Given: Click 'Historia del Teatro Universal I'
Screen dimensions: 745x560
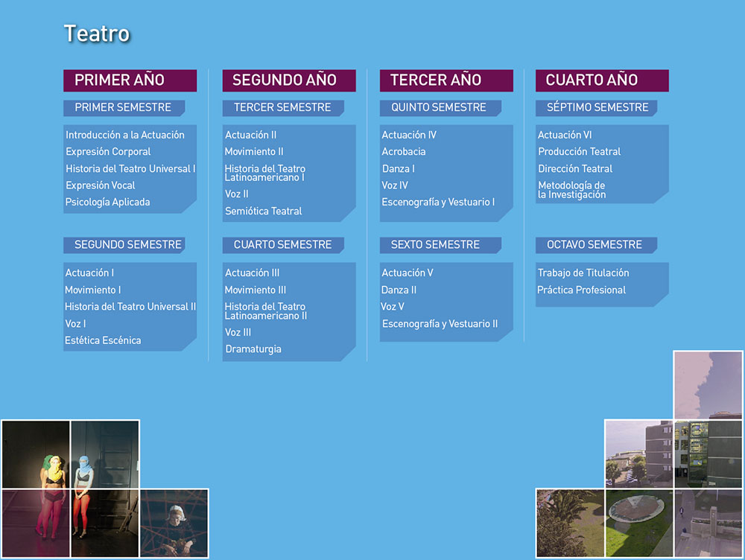Looking at the screenshot, I should (130, 168).
